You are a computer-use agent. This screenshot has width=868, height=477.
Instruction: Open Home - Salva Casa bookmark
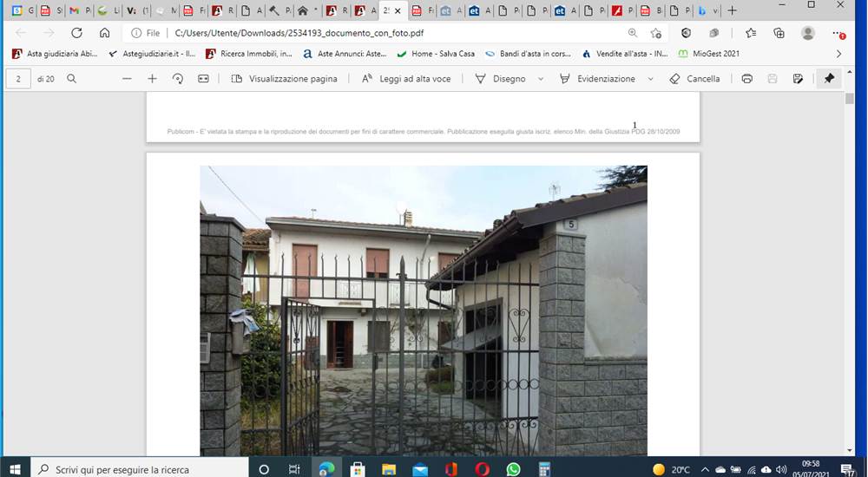click(x=436, y=54)
